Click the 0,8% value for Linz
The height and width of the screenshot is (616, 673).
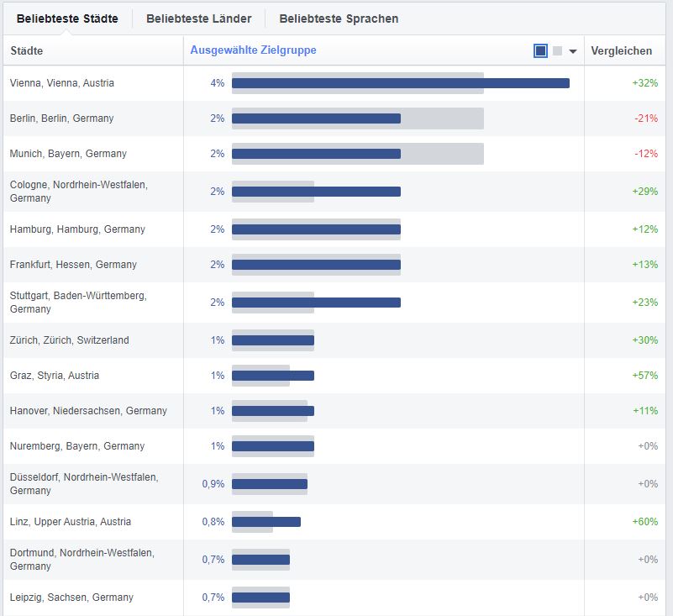[213, 522]
